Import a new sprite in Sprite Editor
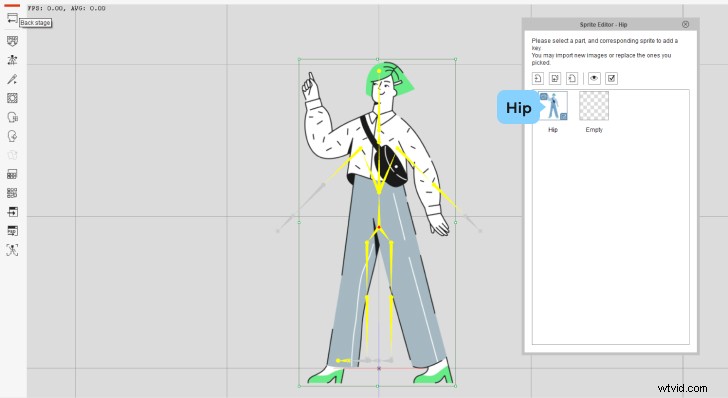Image resolution: width=728 pixels, height=398 pixels. click(x=538, y=78)
